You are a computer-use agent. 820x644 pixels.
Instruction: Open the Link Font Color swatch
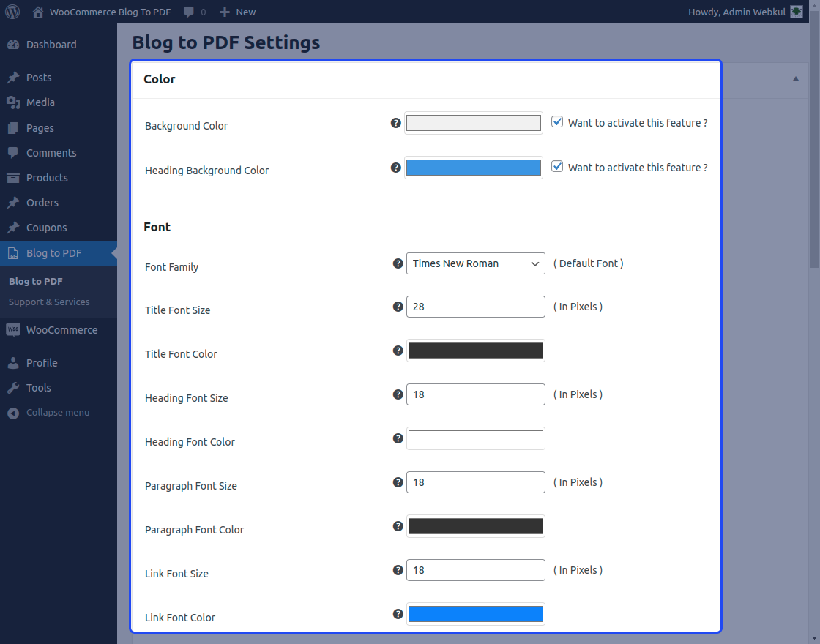click(x=475, y=614)
